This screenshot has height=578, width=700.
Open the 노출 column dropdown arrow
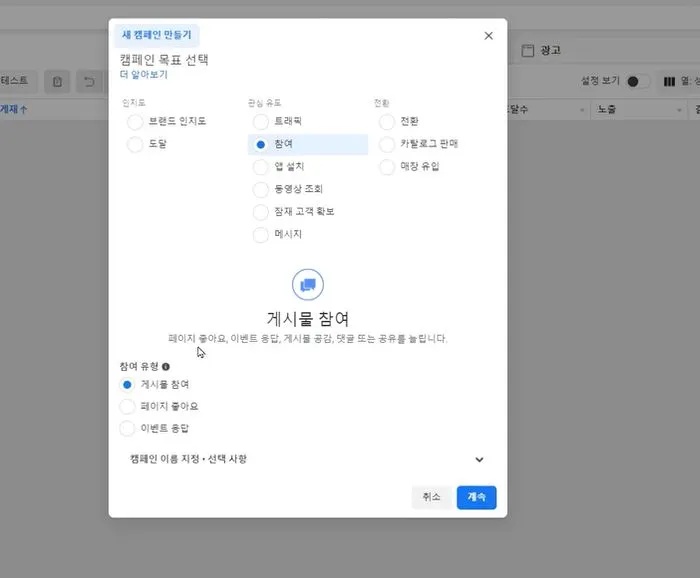679,110
